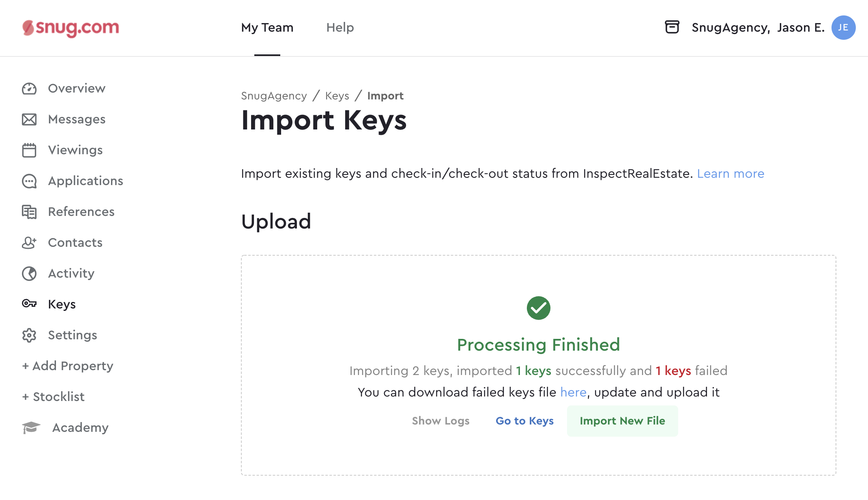Open the Overview dashboard gauge icon
Screen dimensions: 868x500
(x=29, y=88)
